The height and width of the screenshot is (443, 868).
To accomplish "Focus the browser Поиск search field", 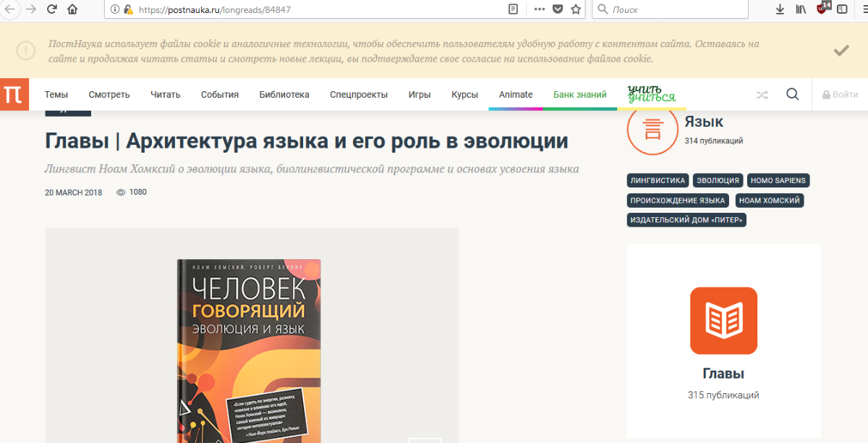I will [676, 9].
